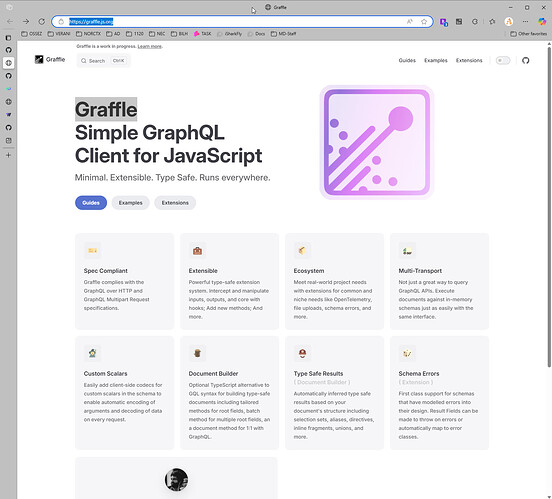This screenshot has height=499, width=552.
Task: Toggle the dark mode appearance switch
Action: (503, 61)
